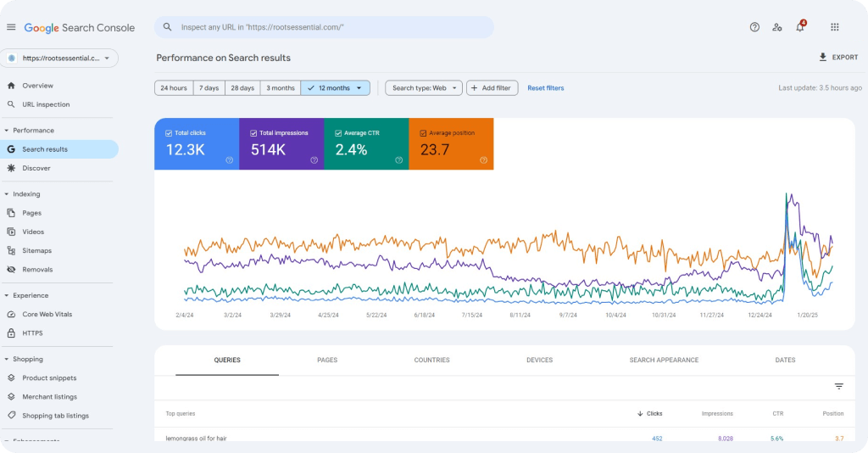This screenshot has height=453, width=868.
Task: Open the property selector dropdown
Action: click(59, 59)
